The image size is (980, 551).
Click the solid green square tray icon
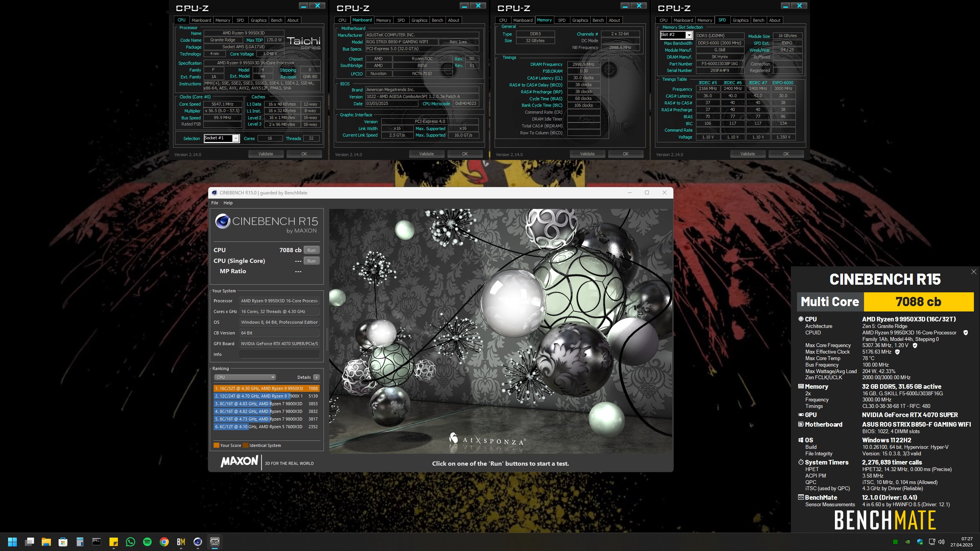(x=895, y=542)
